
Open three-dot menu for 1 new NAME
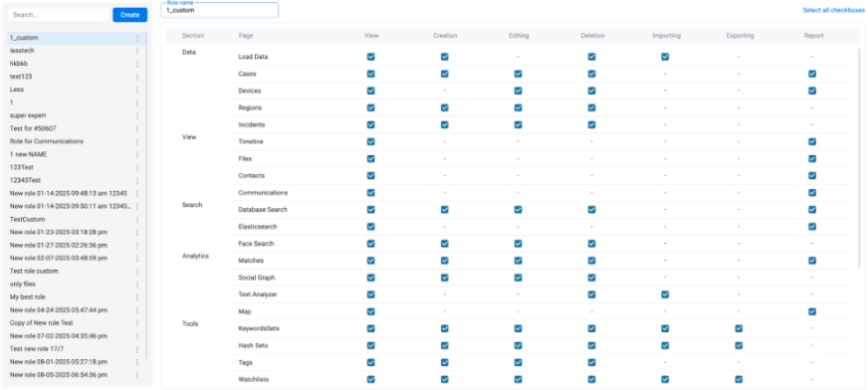tap(137, 155)
